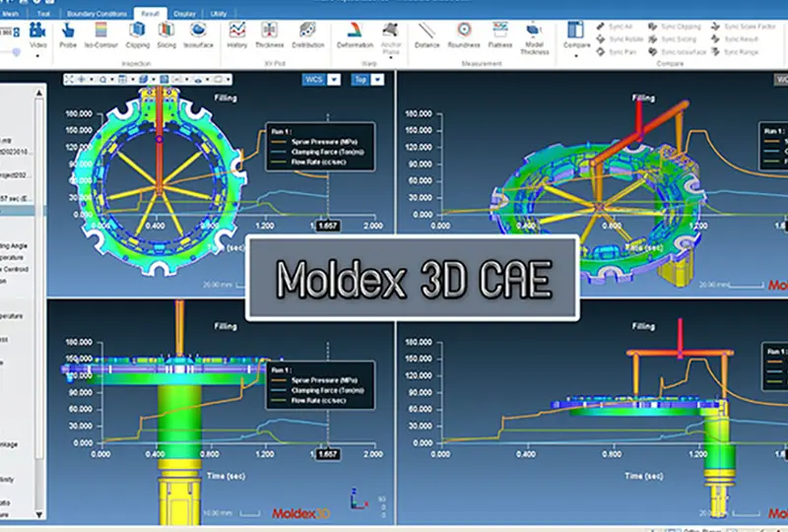788x532 pixels.
Task: Click the left panel scroll down arrow
Action: click(38, 514)
